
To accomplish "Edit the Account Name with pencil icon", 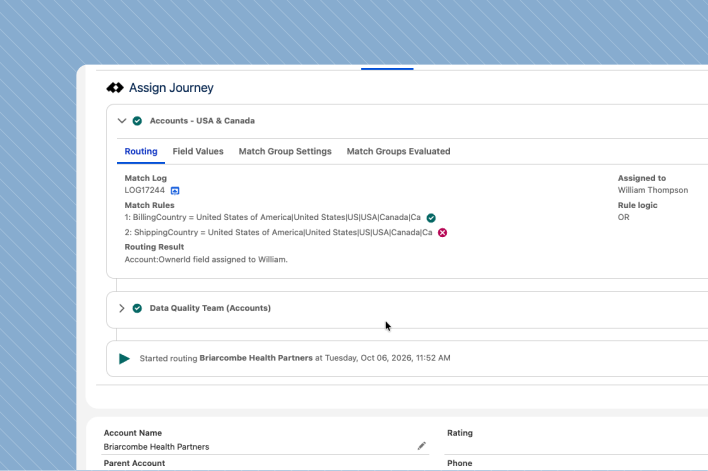I will pyautogui.click(x=421, y=446).
